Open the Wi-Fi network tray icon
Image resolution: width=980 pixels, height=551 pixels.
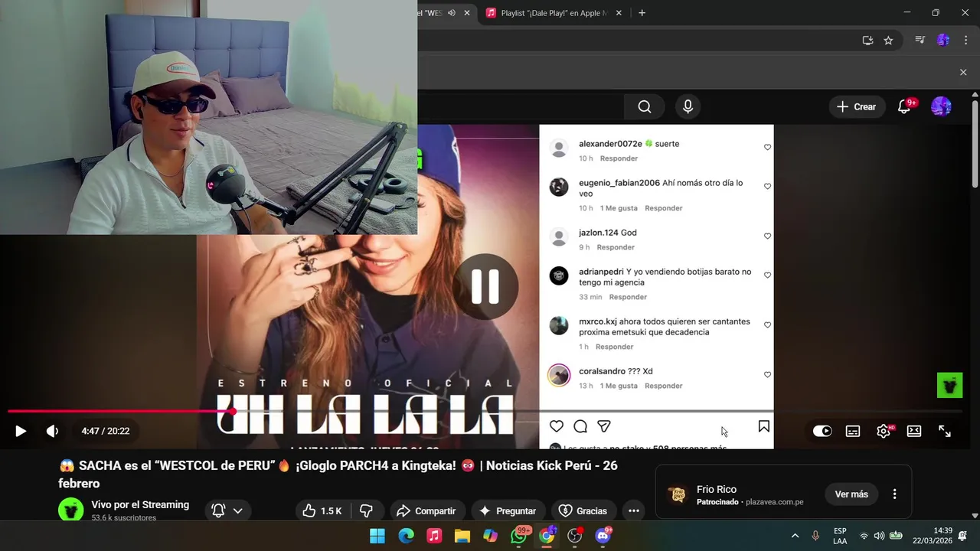[x=864, y=536]
